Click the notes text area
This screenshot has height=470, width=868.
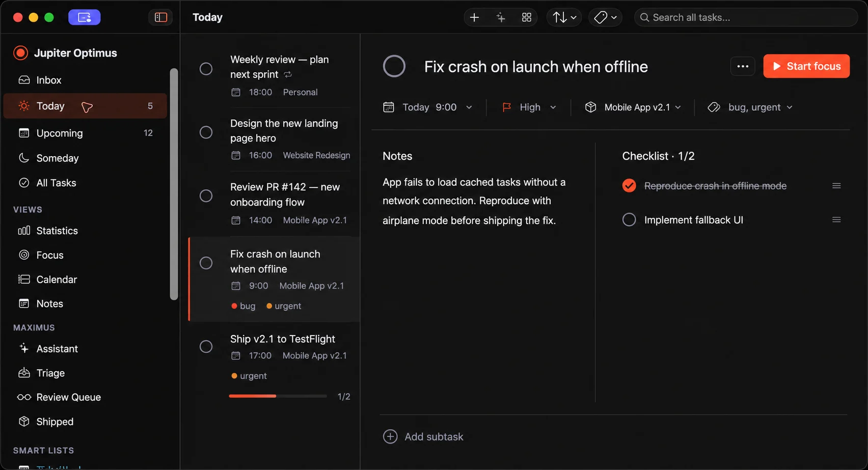pos(474,201)
